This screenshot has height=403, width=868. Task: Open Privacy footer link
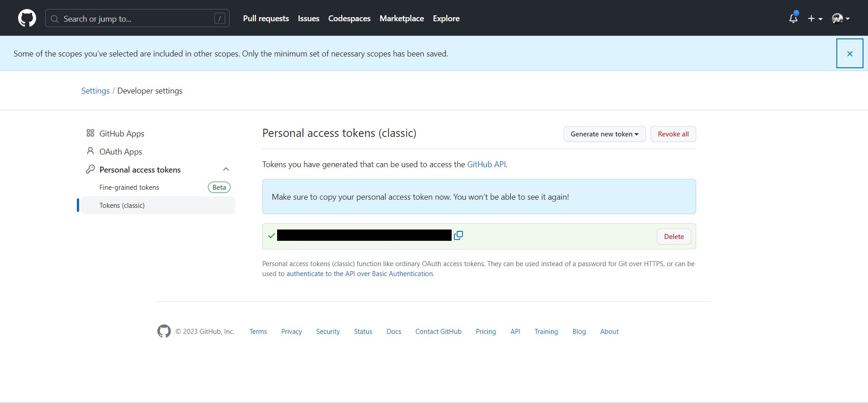(292, 332)
